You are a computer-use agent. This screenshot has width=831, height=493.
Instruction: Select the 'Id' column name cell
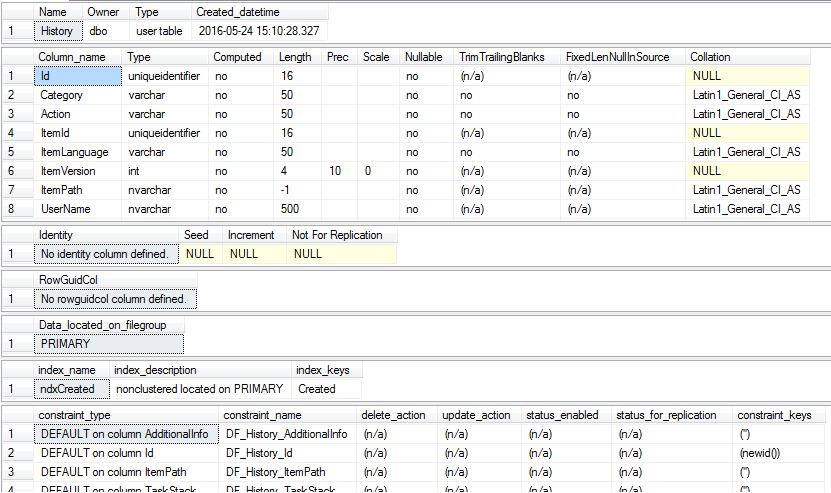pyautogui.click(x=78, y=76)
